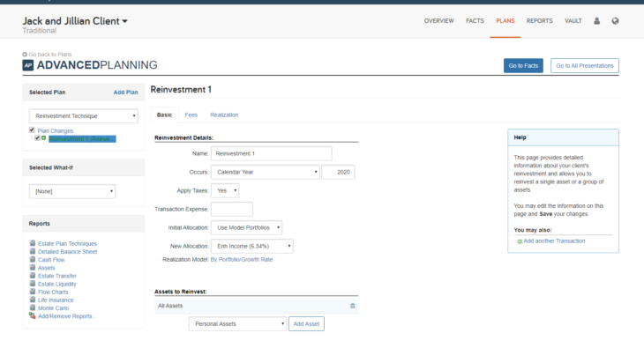Screen dimensions: 644x348
Task: Toggle the Plan Changes checkbox
Action: [32, 130]
